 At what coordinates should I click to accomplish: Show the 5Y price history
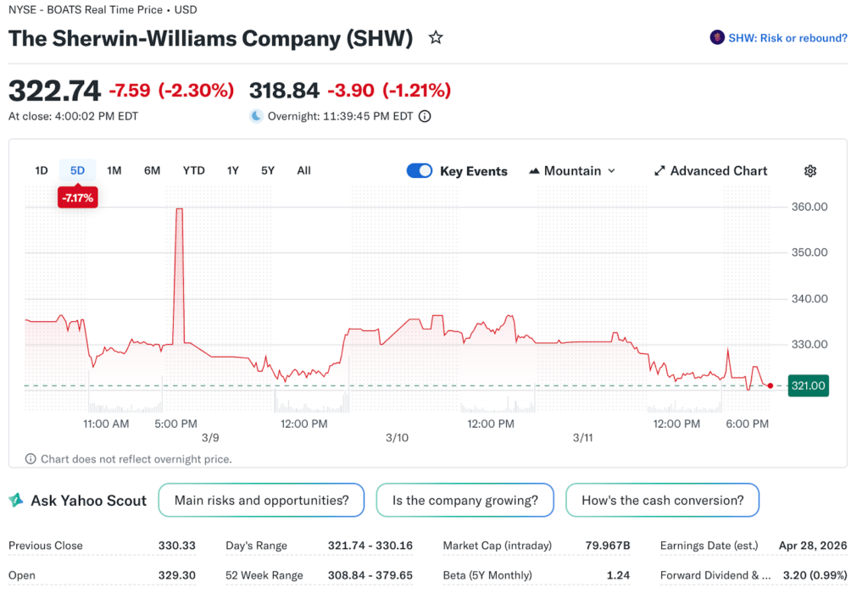point(268,171)
